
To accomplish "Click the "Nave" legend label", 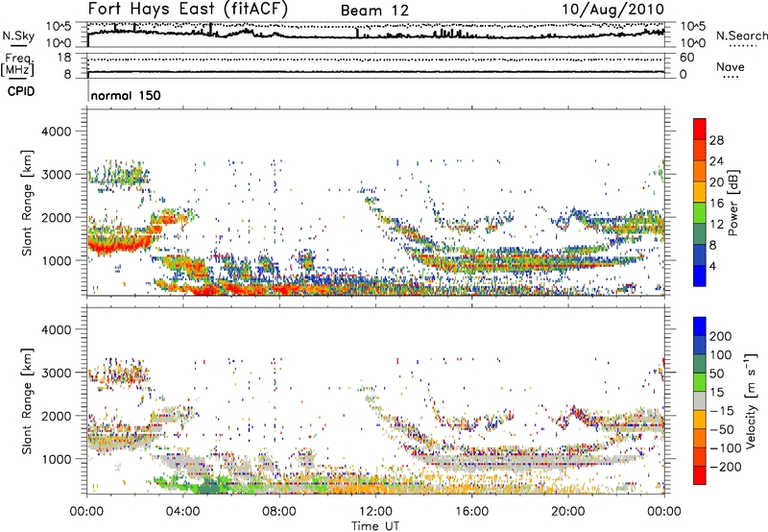I will click(731, 67).
